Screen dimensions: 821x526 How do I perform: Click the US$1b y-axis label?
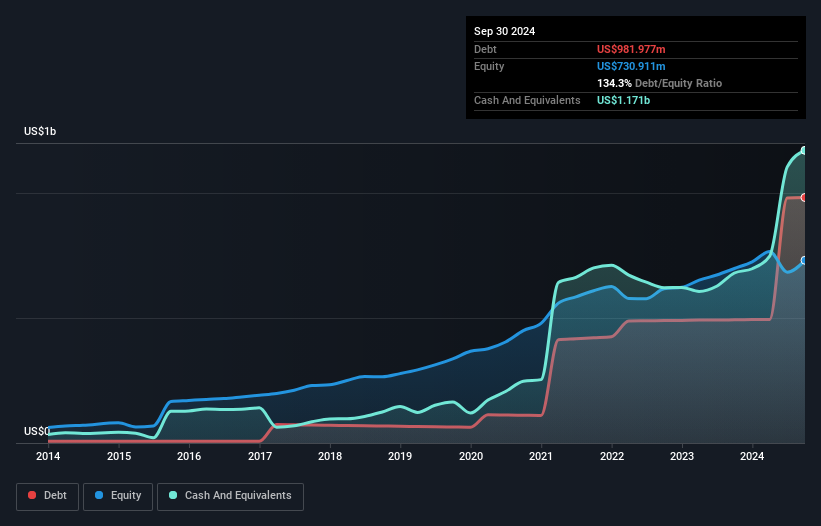[40, 131]
